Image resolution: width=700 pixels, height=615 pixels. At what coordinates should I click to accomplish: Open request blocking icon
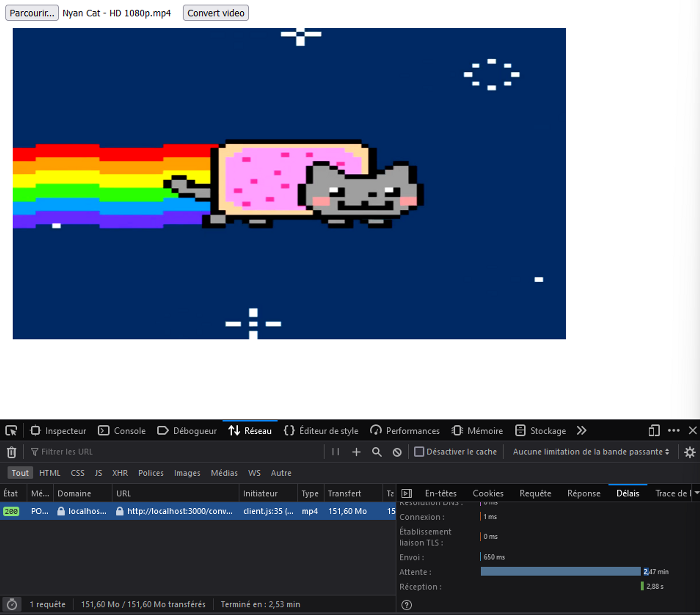[x=397, y=452]
